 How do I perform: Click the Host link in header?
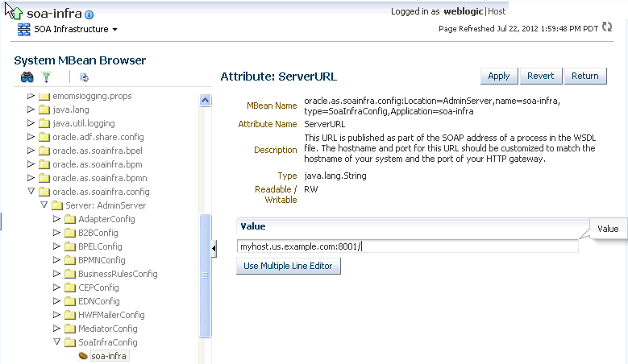pos(497,11)
